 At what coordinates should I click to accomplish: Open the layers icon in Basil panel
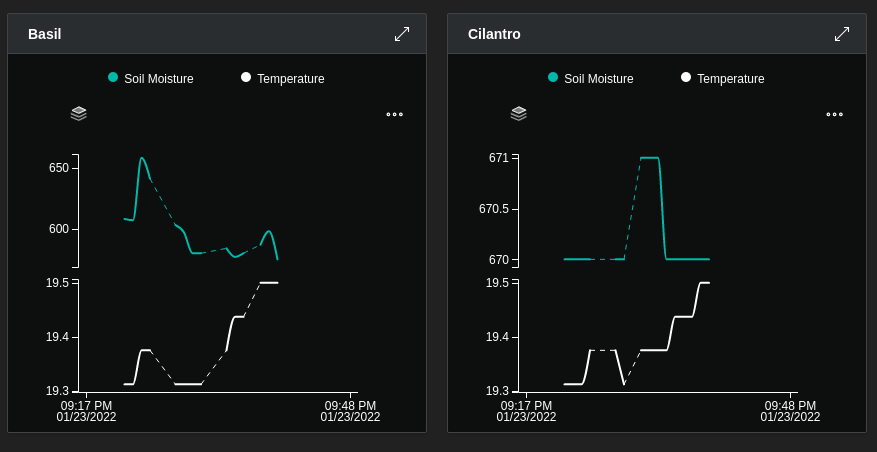(79, 114)
